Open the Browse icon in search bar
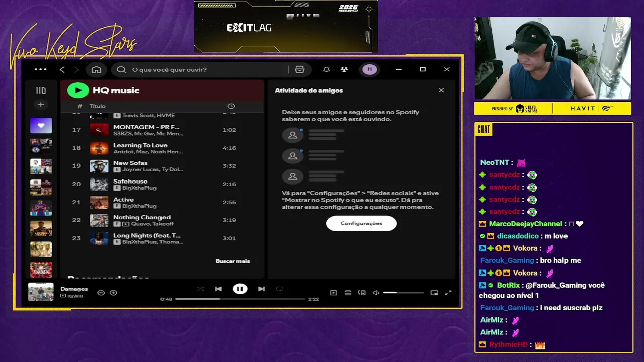 coord(300,69)
